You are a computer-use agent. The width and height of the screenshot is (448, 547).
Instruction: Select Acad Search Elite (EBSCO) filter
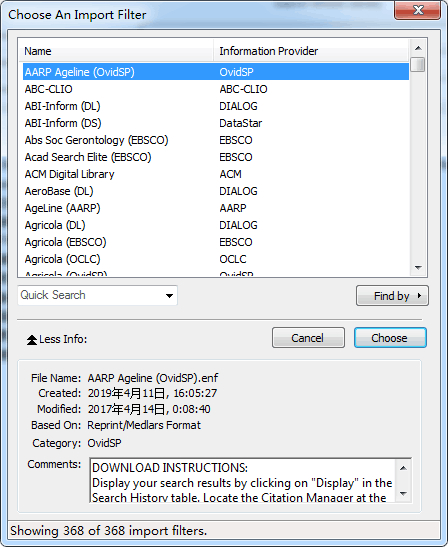[x=216, y=157]
